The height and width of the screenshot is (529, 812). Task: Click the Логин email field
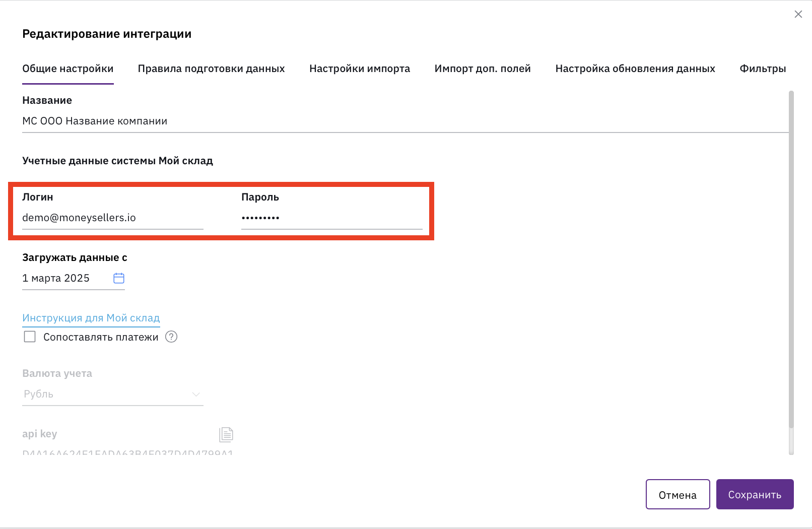[113, 218]
